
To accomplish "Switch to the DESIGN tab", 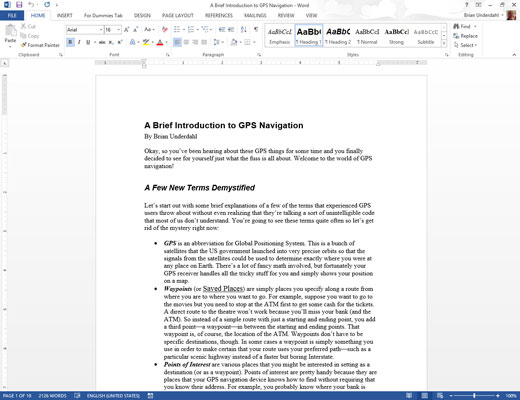I will 142,15.
